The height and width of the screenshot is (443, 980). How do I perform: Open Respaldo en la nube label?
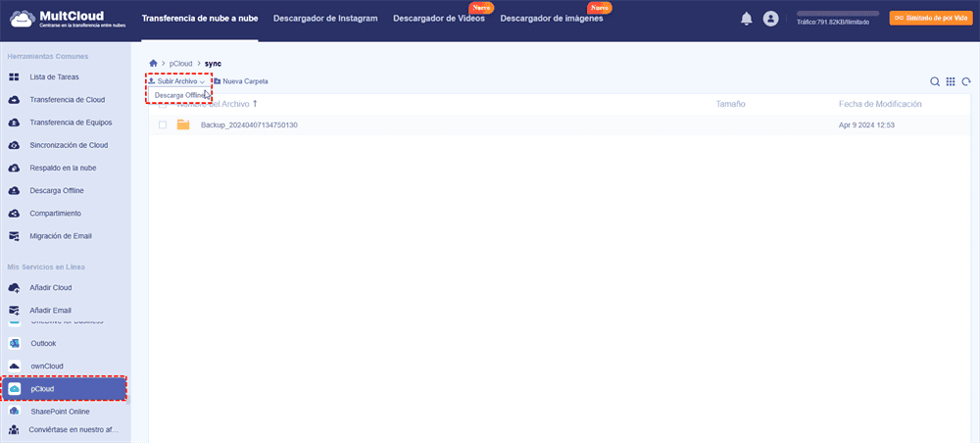63,168
